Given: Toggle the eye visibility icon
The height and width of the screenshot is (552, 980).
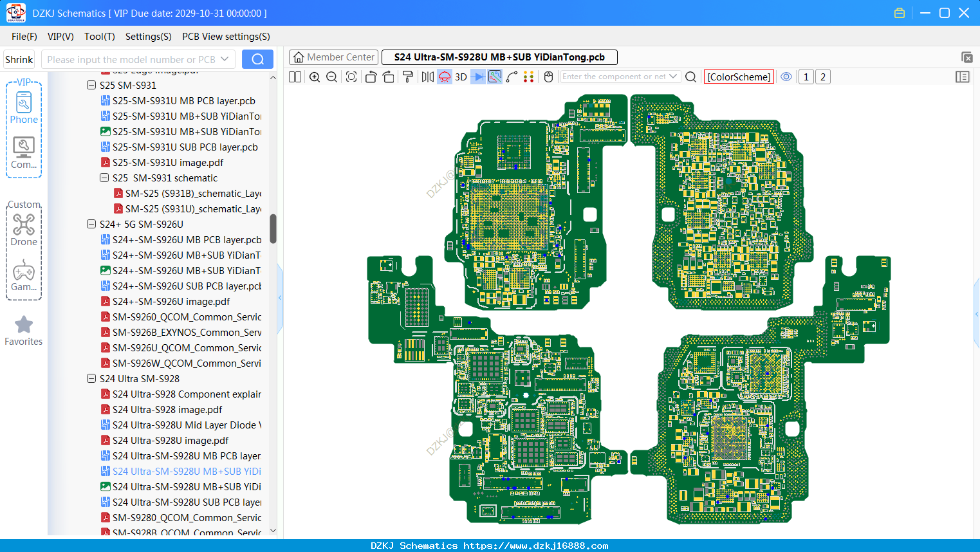Looking at the screenshot, I should coord(786,77).
